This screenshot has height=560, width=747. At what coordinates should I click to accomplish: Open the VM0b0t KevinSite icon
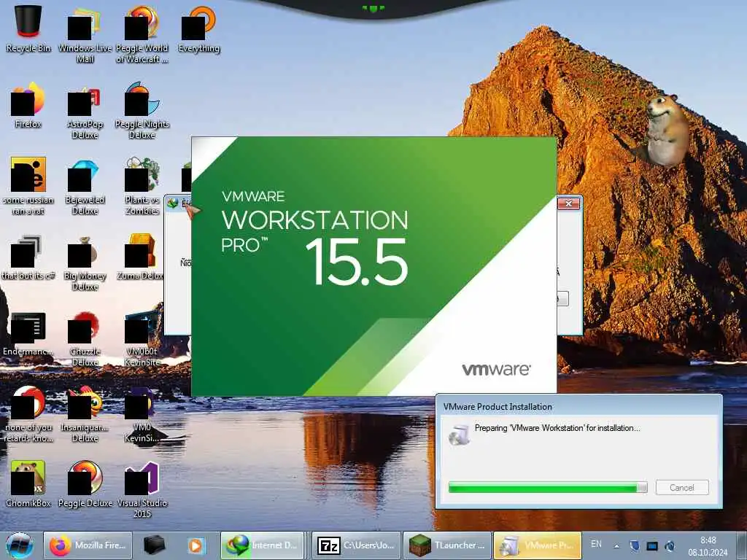tap(142, 338)
